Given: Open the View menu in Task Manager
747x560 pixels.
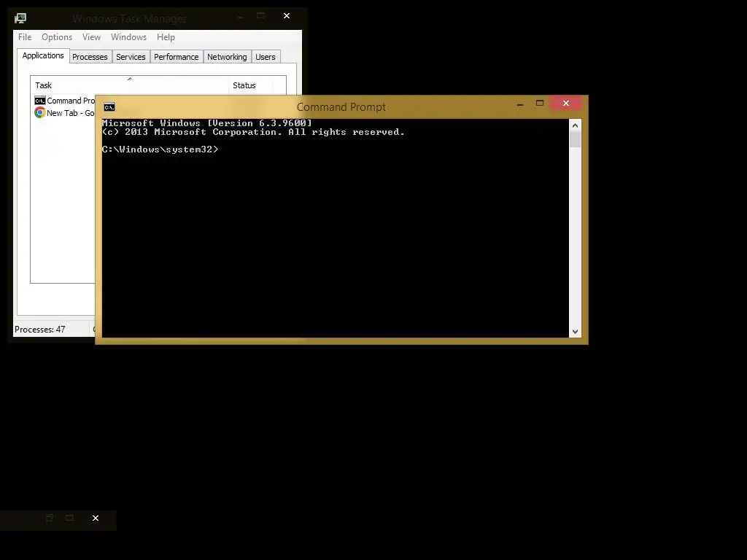Looking at the screenshot, I should pos(91,37).
